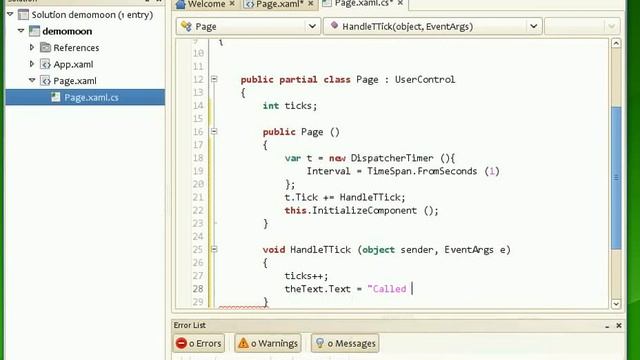Toggle the 0 Messages filter
Image resolution: width=640 pixels, height=360 pixels.
pyautogui.click(x=345, y=343)
